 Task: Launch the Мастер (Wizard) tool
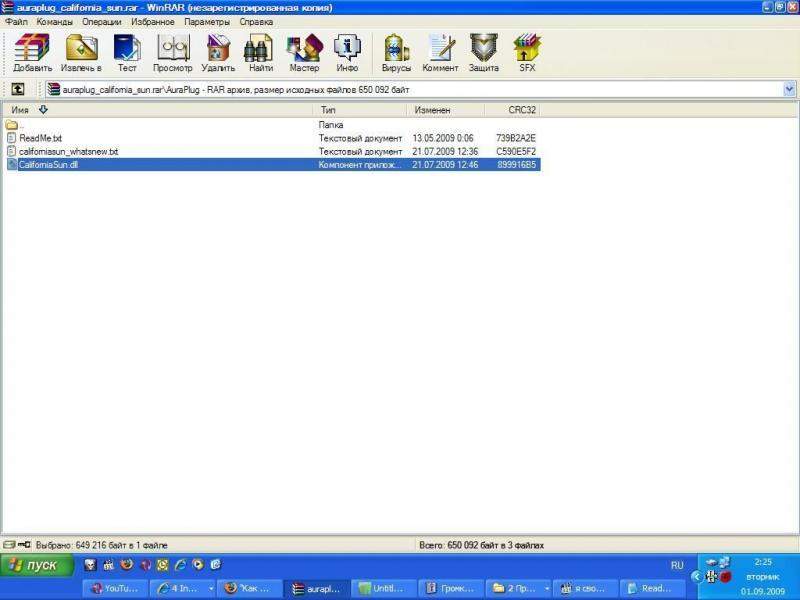[x=305, y=53]
